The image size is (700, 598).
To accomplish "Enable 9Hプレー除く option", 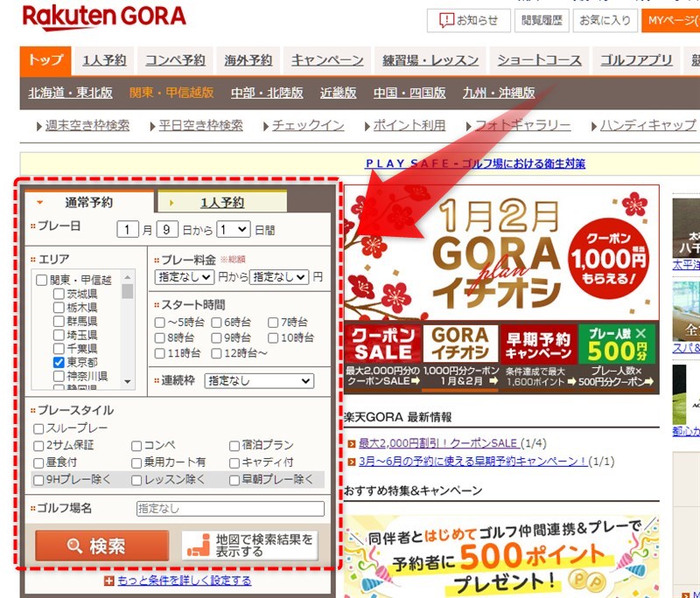I will pyautogui.click(x=38, y=480).
